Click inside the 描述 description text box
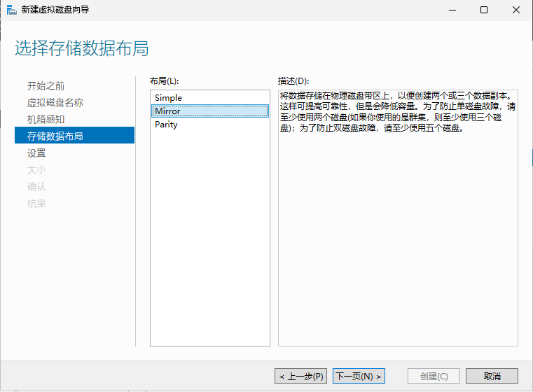 click(x=398, y=218)
